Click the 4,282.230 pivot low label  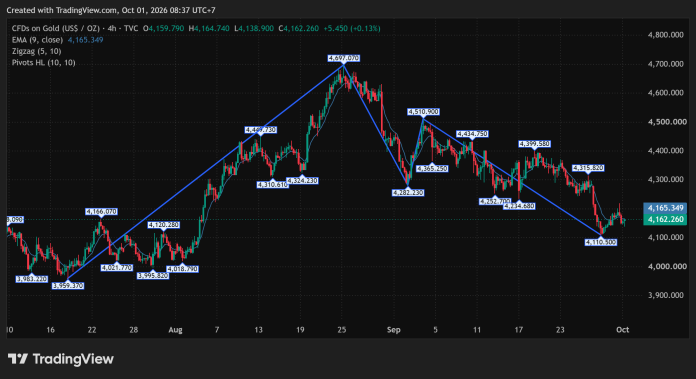(408, 193)
